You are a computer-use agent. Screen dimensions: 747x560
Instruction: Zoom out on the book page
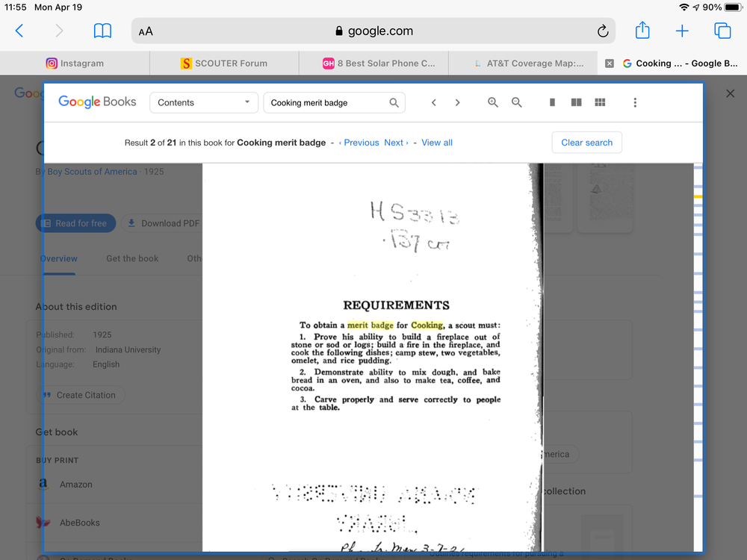coord(516,102)
